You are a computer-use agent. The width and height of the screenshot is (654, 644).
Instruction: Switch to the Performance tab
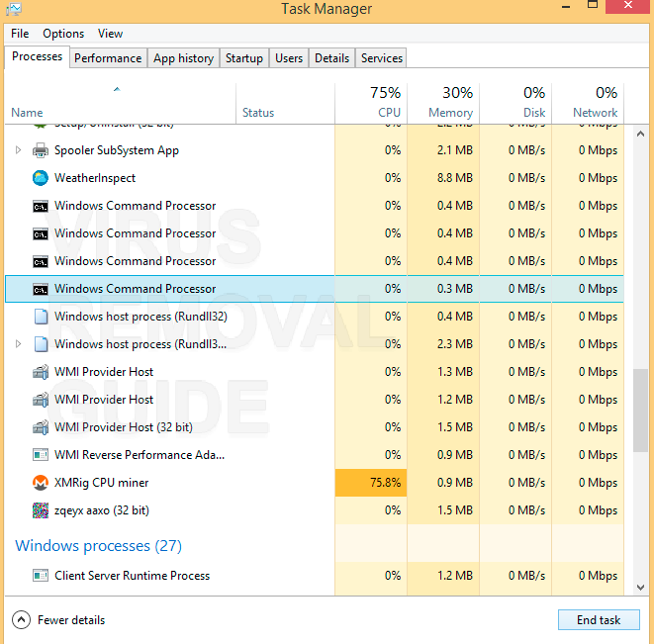pyautogui.click(x=108, y=58)
